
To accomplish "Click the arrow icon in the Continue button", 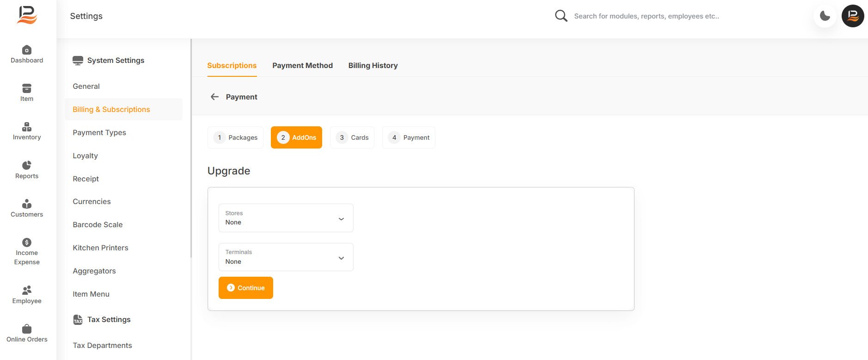I will click(231, 288).
